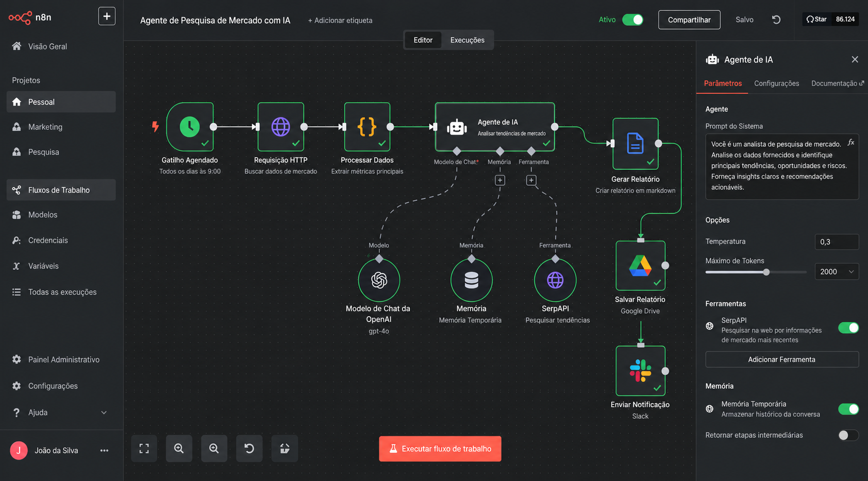Adjust the Máximo de Tokens slider

point(766,272)
